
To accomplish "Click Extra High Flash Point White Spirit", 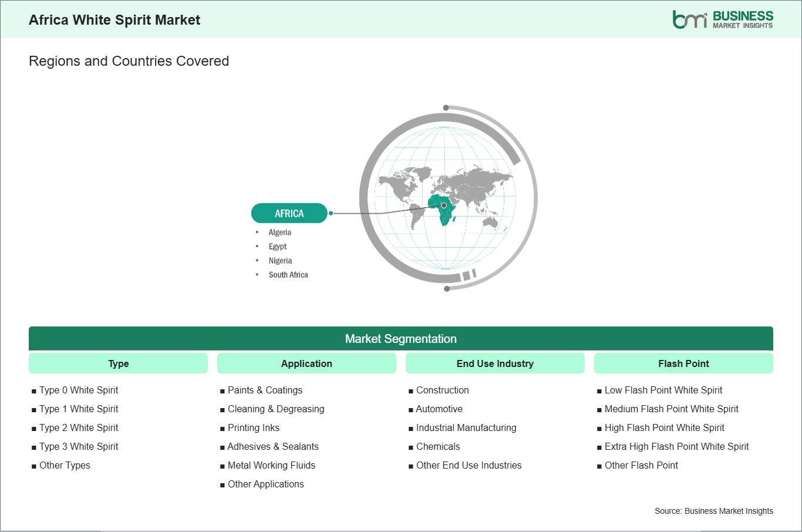I will pos(677,446).
